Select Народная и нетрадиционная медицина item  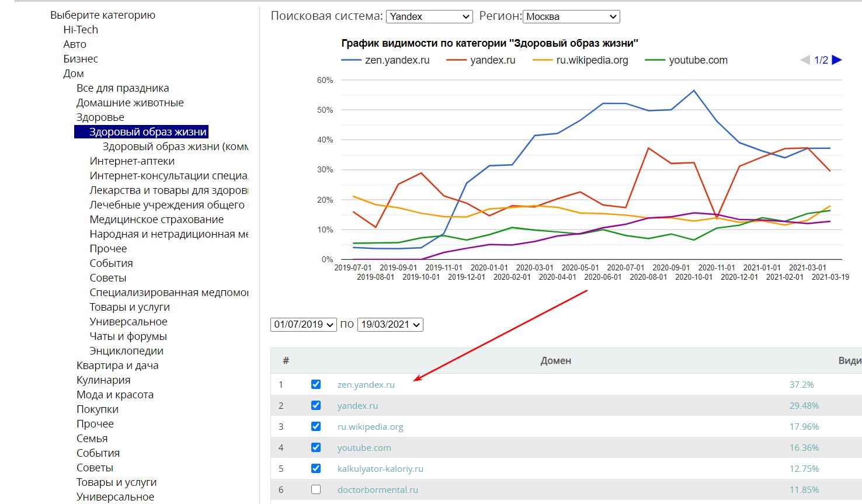[169, 234]
